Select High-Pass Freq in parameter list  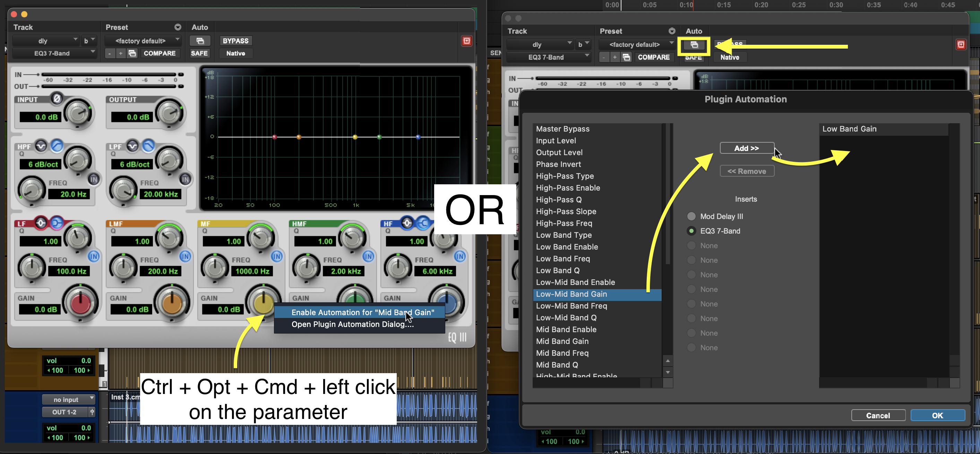597,223
